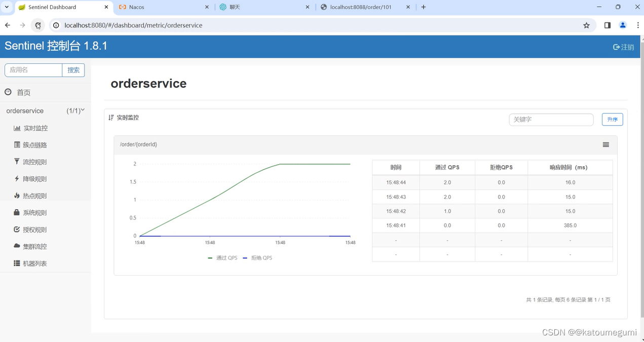Click the filter icon beside 流控规则
The height and width of the screenshot is (342, 644).
[17, 162]
